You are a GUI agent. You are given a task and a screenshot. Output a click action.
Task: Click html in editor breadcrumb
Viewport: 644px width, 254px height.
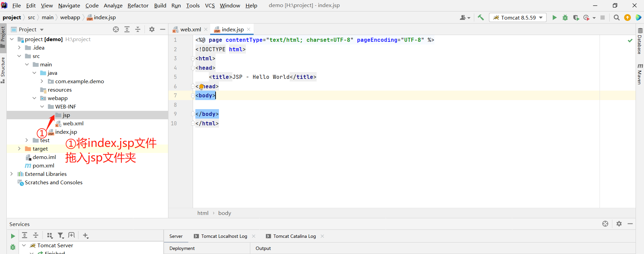pos(203,213)
